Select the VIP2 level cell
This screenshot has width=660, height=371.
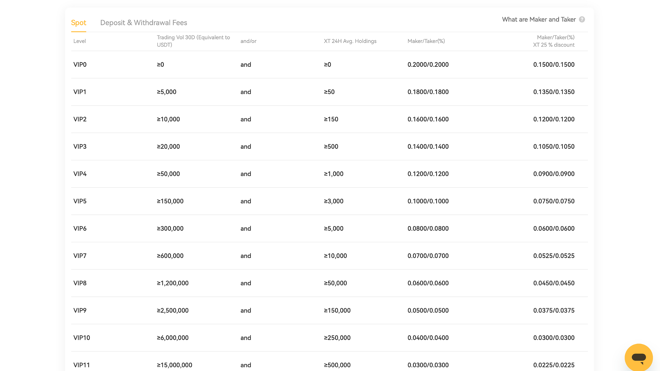point(80,119)
